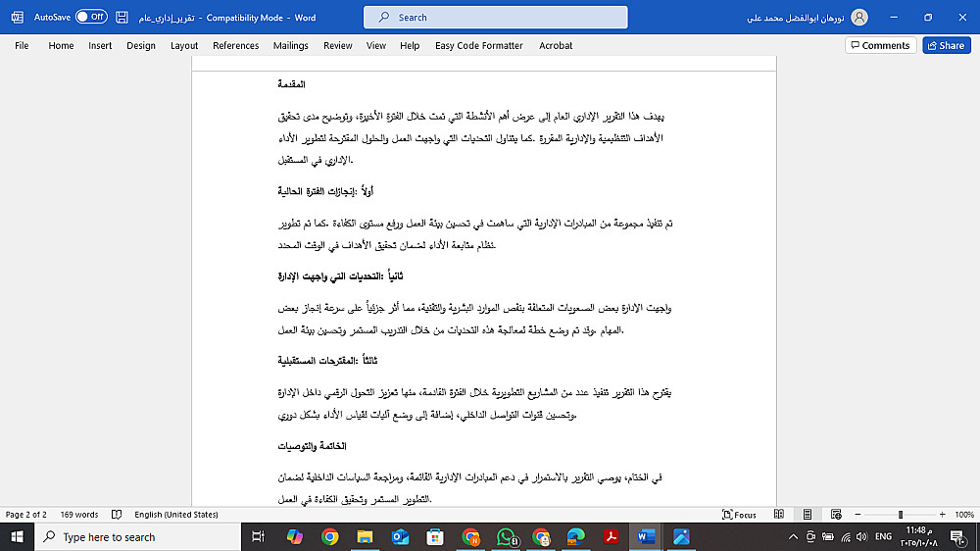The height and width of the screenshot is (551, 980).
Task: Open the Photos app from the taskbar
Action: click(x=681, y=536)
